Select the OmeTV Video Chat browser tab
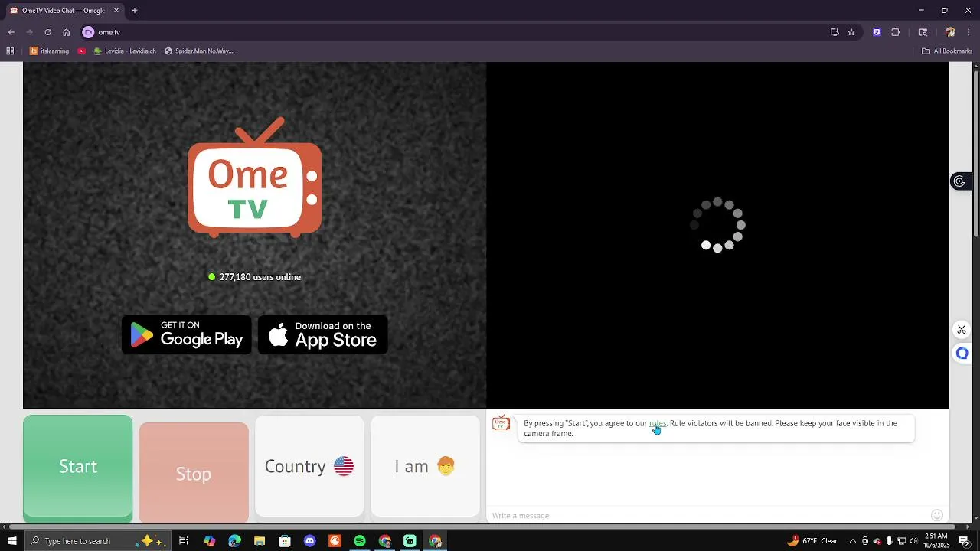The height and width of the screenshot is (551, 980). point(64,11)
